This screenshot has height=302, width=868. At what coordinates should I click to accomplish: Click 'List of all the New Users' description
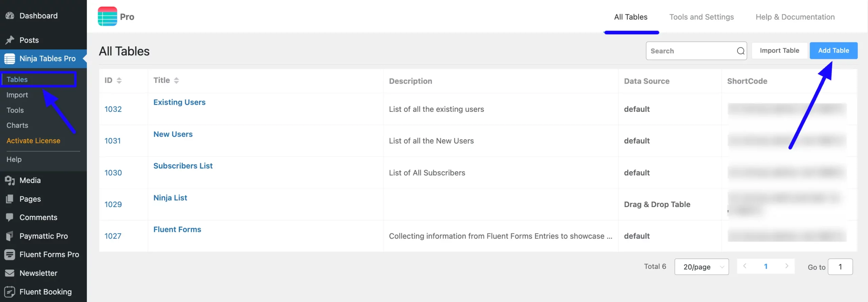[431, 141]
